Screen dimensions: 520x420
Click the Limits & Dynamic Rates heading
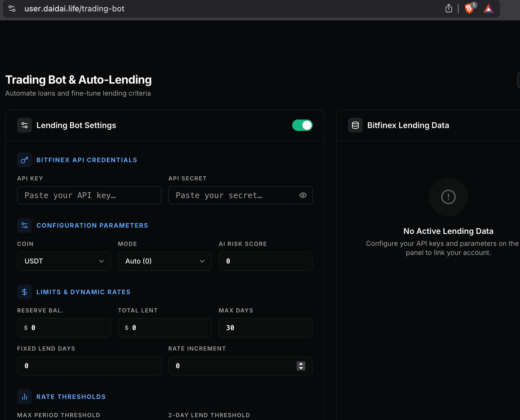pyautogui.click(x=83, y=292)
